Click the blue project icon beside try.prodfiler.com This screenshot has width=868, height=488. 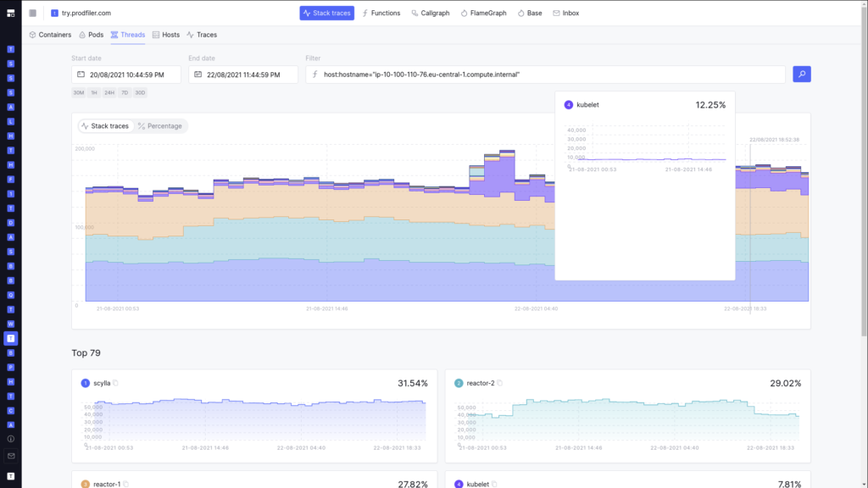coord(54,13)
